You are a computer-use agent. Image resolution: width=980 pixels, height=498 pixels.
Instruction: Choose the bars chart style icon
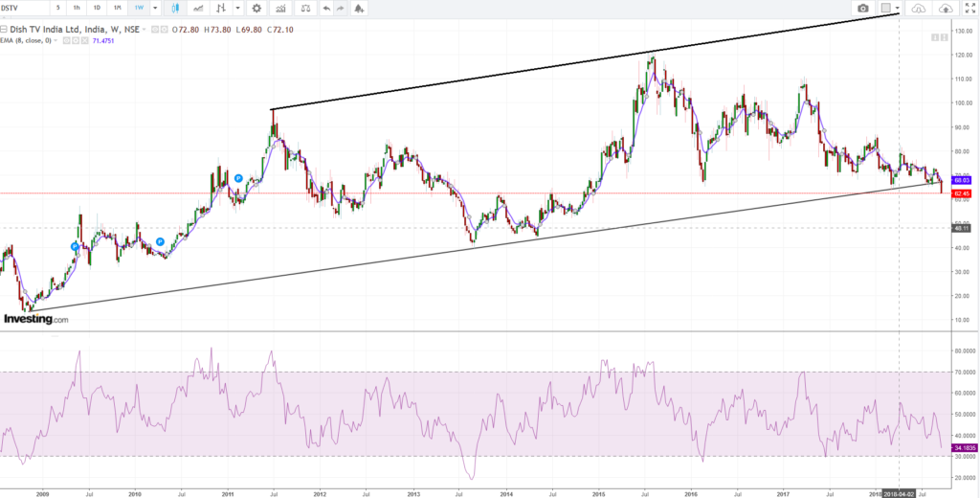click(221, 8)
